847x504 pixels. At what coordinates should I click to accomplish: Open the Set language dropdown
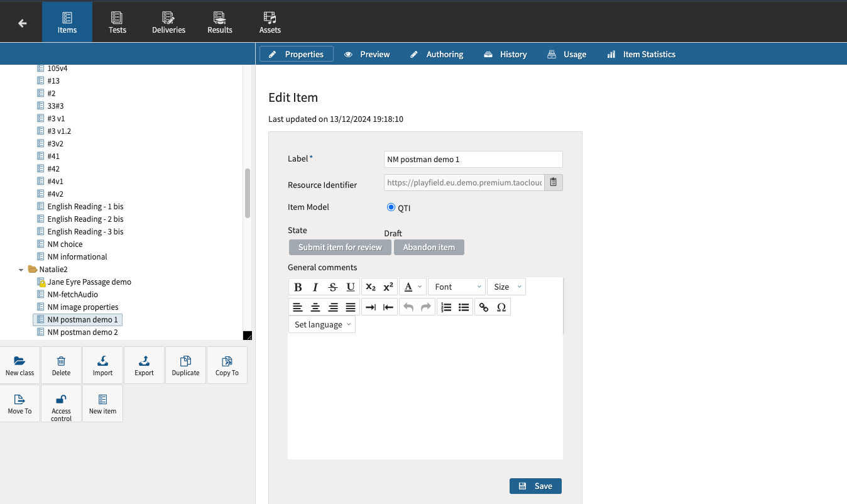point(322,325)
